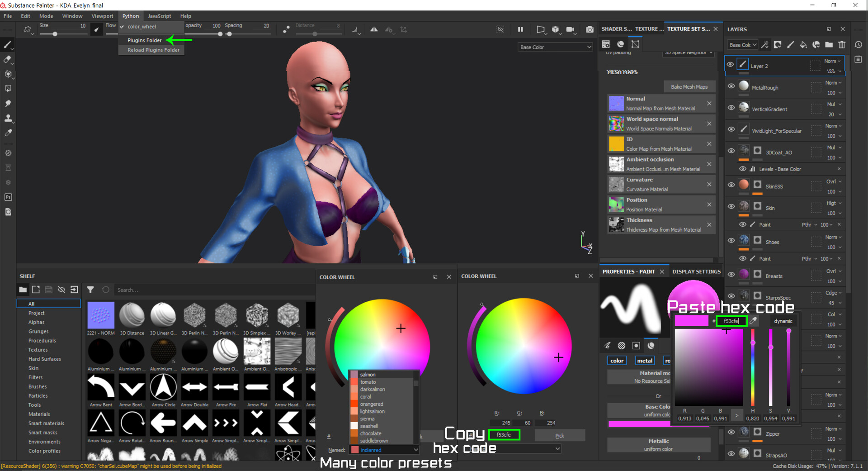Open the Base Color channel dropdown in Layers panel

742,45
